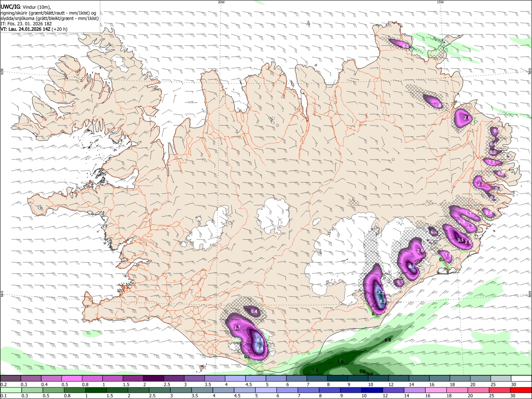Select the 4 blue-gray swatch, lower legend
Screen dimensions: 532x399
click(223, 390)
